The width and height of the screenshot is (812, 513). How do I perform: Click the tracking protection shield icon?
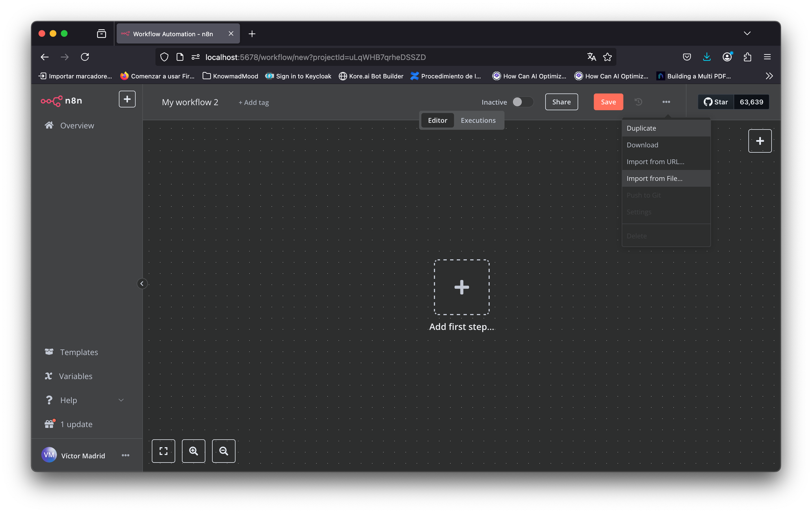(164, 57)
